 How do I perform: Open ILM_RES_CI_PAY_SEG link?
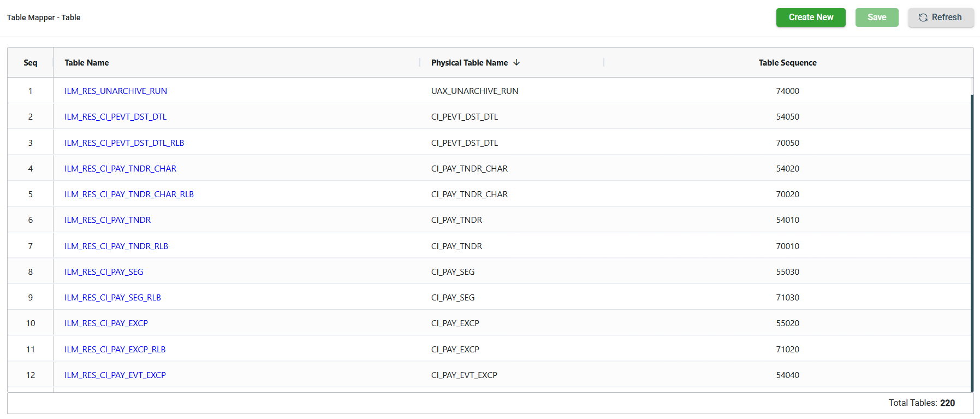point(104,272)
